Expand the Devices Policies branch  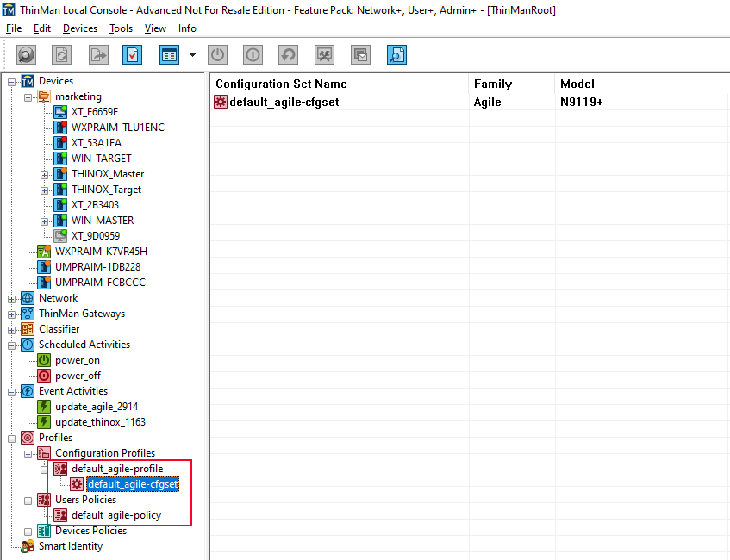pos(28,532)
